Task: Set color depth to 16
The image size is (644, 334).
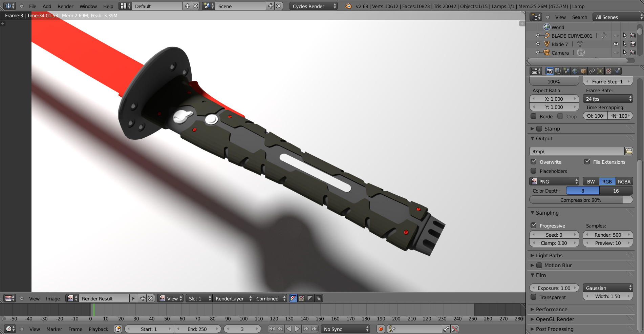Action: point(616,191)
